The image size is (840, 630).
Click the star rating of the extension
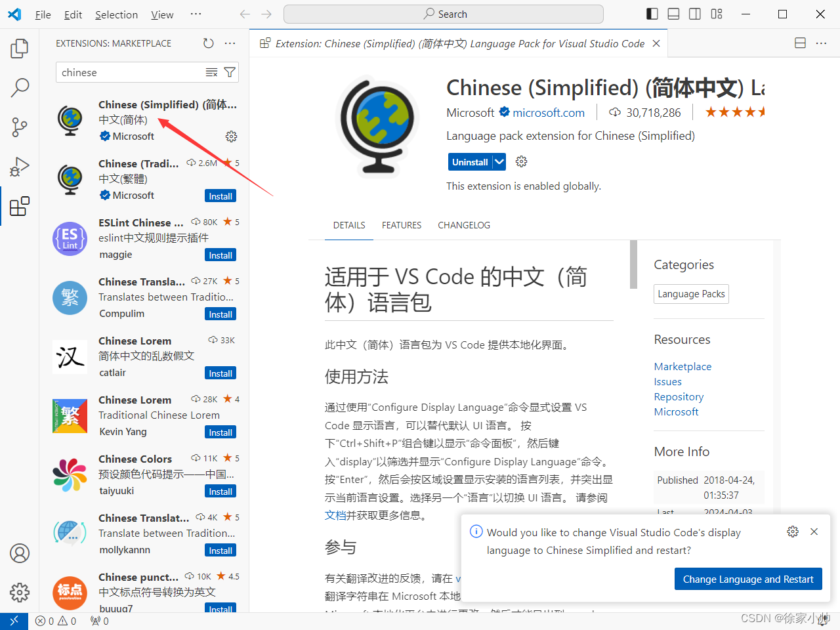point(735,112)
